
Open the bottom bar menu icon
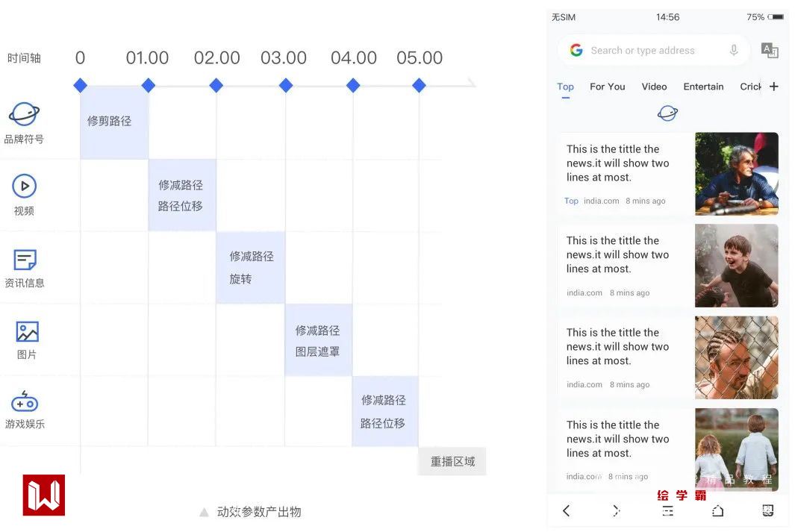[x=667, y=510]
